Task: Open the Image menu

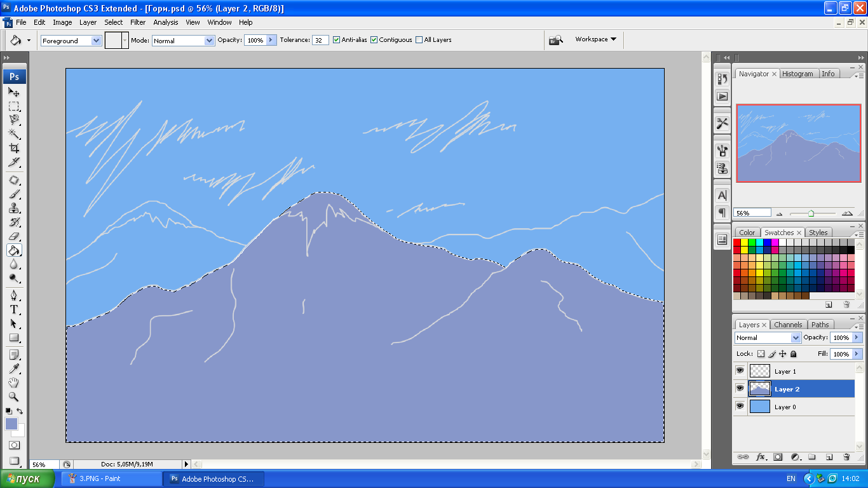Action: (62, 22)
